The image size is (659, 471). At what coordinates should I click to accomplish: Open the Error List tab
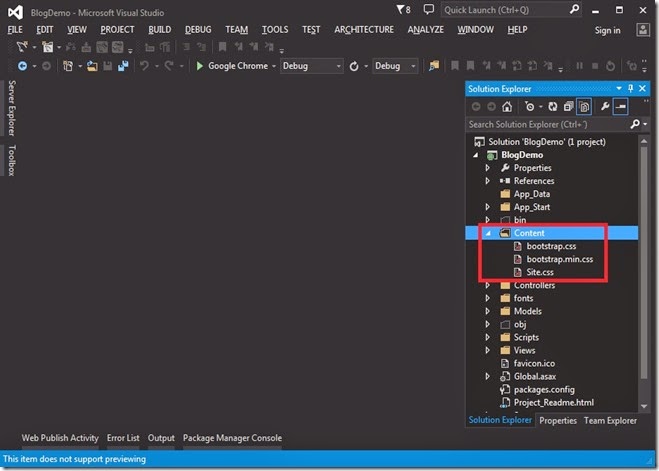(x=123, y=438)
